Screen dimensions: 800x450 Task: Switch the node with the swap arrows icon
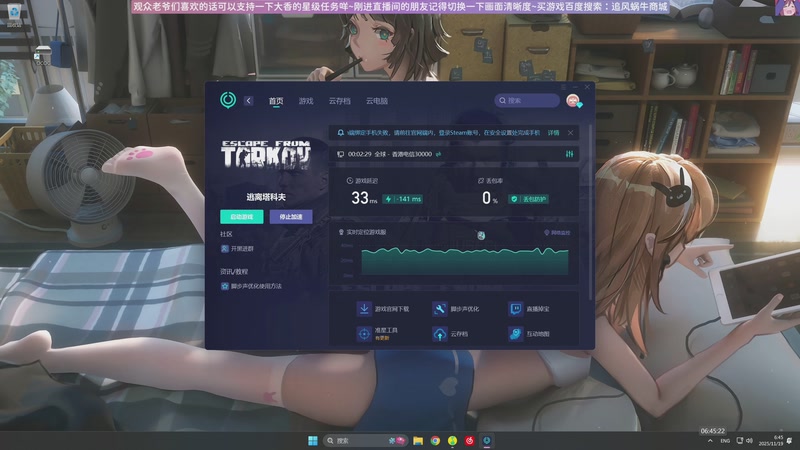coord(438,154)
